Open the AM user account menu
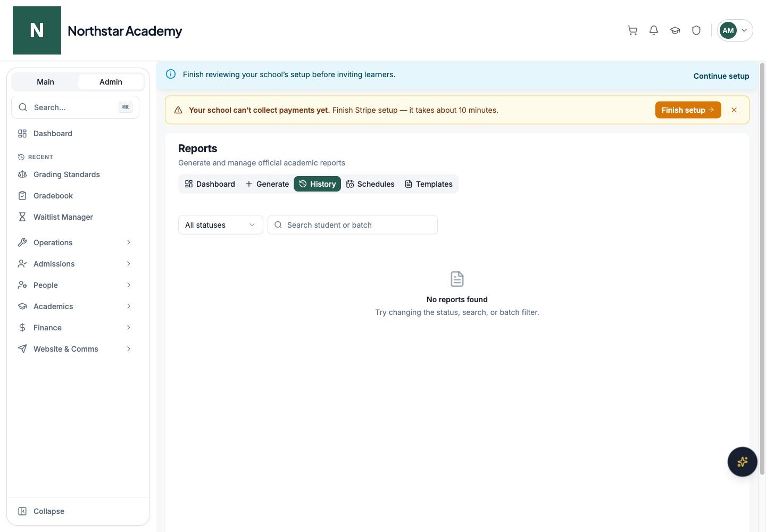 tap(735, 30)
